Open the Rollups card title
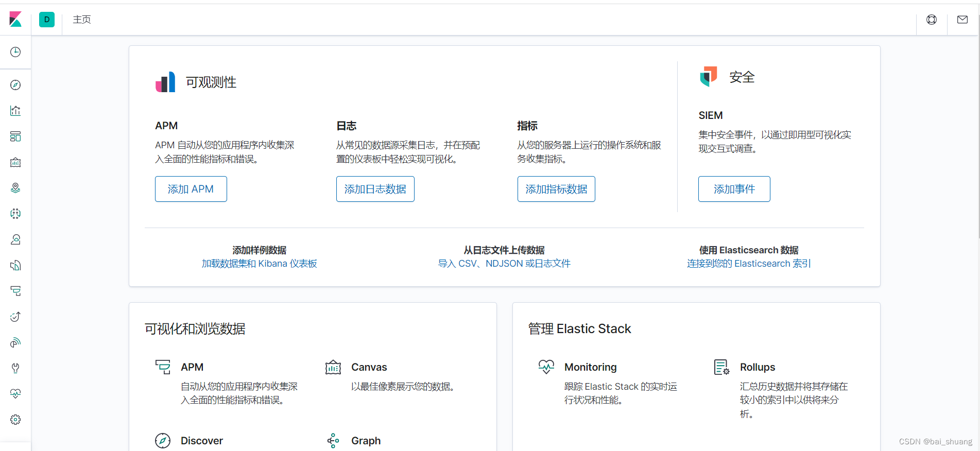The image size is (980, 451). [758, 367]
